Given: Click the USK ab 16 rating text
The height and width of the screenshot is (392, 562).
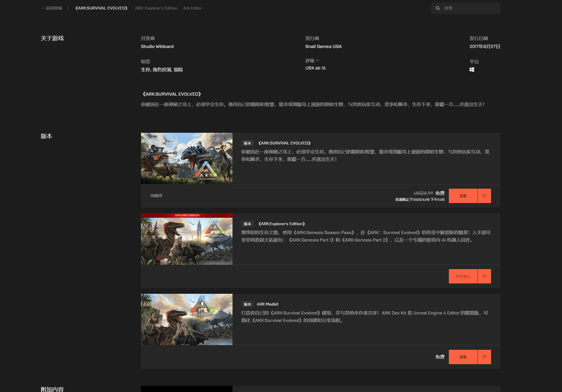Looking at the screenshot, I should [315, 68].
